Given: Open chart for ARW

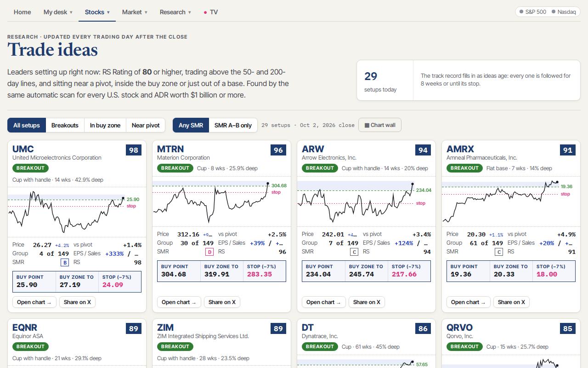Looking at the screenshot, I should pyautogui.click(x=324, y=302).
